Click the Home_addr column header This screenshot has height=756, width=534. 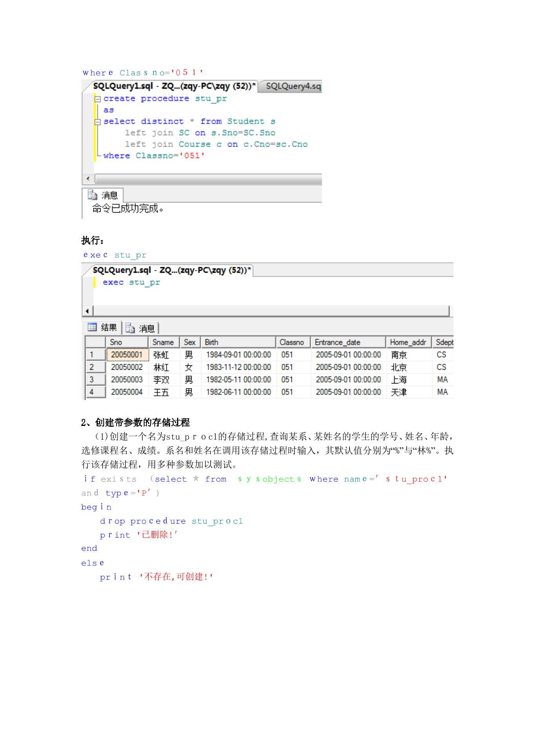(409, 342)
